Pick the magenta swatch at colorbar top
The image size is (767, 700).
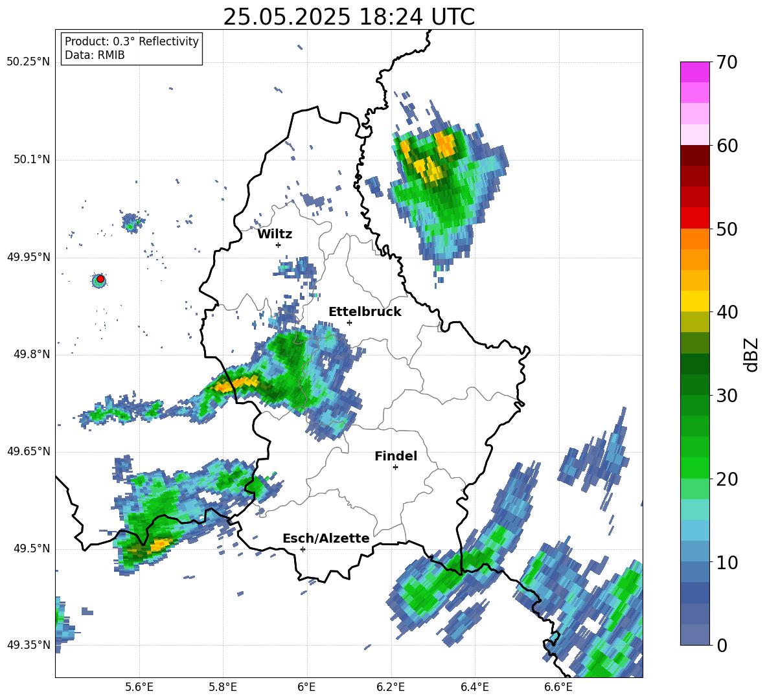click(694, 72)
